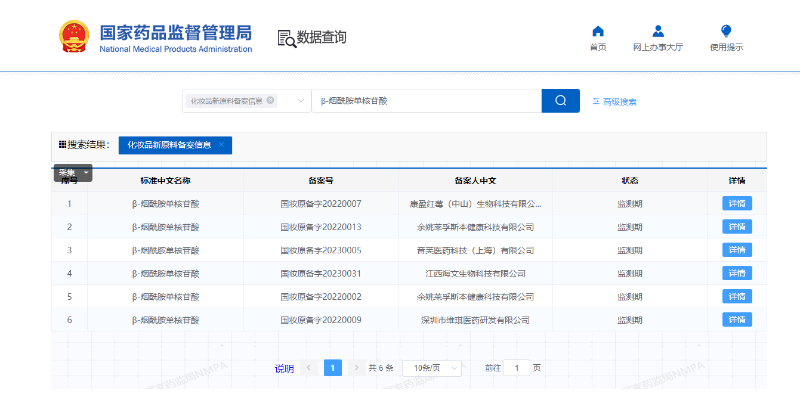
Task: Select cell 国妆原备字20230031
Action: tap(321, 274)
